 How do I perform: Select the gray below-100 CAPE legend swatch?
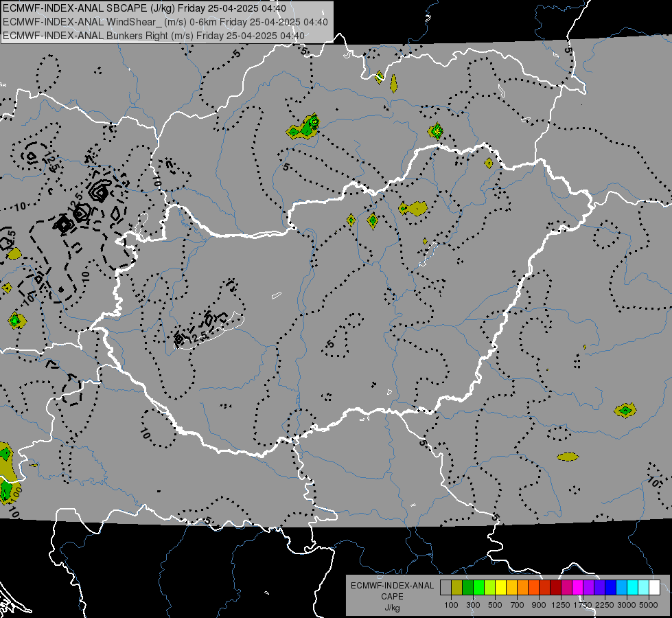click(x=445, y=587)
